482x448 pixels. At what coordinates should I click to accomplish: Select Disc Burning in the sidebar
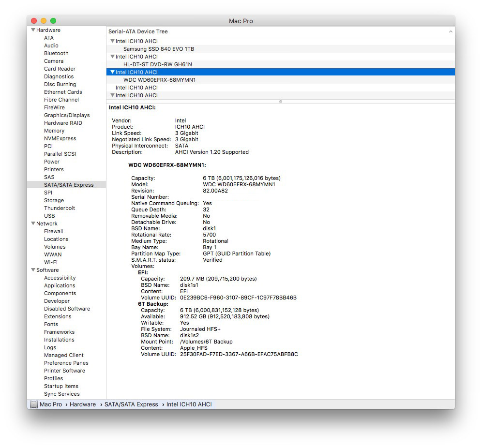tap(60, 84)
